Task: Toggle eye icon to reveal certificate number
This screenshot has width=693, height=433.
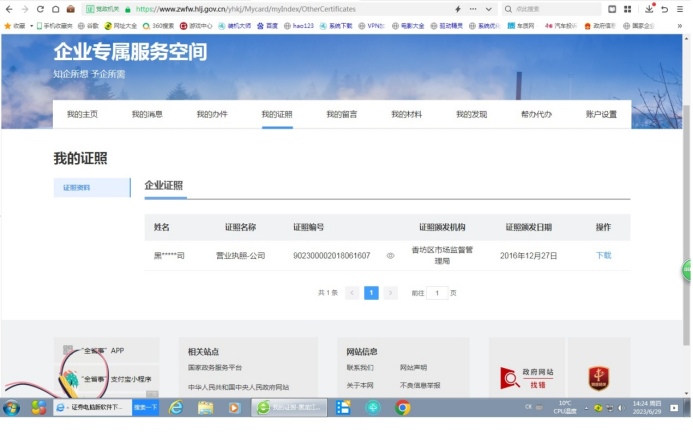Action: coord(390,256)
